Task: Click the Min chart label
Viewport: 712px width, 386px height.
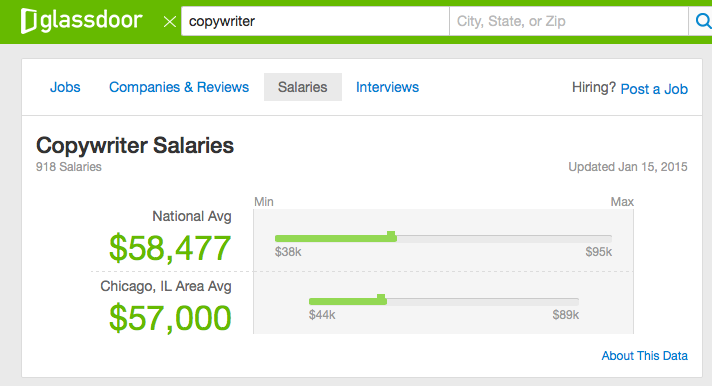Action: pyautogui.click(x=264, y=202)
